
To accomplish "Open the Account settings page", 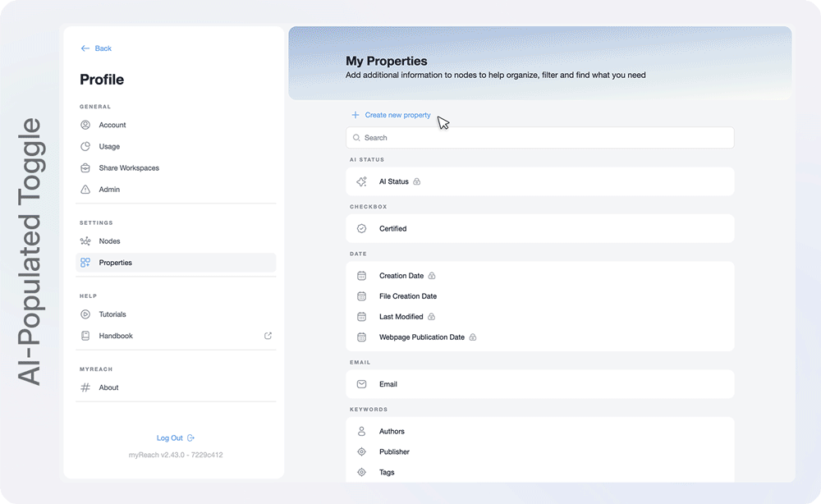I will 112,125.
